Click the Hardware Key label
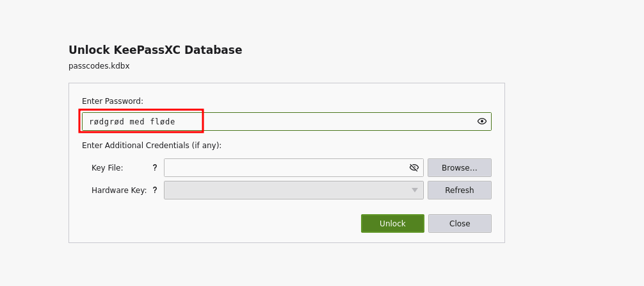Image resolution: width=644 pixels, height=286 pixels. click(119, 190)
